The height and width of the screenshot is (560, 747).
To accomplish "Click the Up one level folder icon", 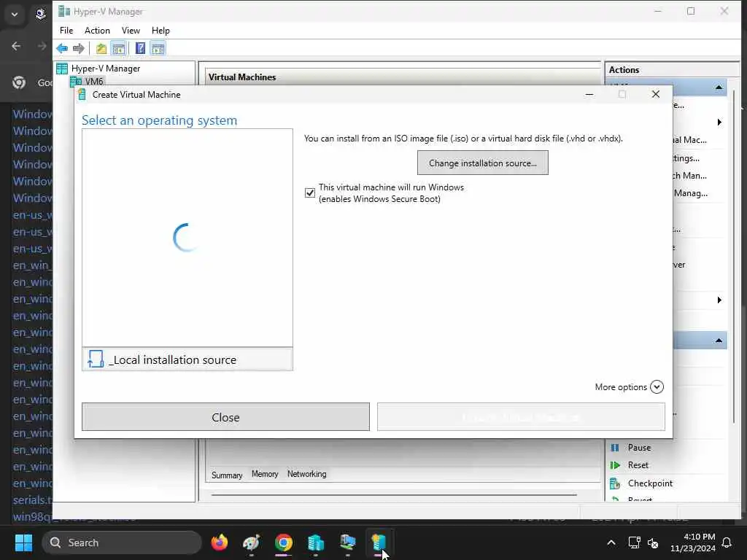I will click(x=101, y=48).
